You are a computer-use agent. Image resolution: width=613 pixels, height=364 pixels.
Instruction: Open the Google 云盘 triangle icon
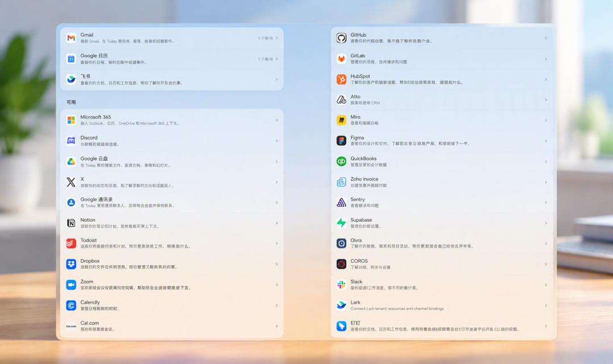coord(71,161)
